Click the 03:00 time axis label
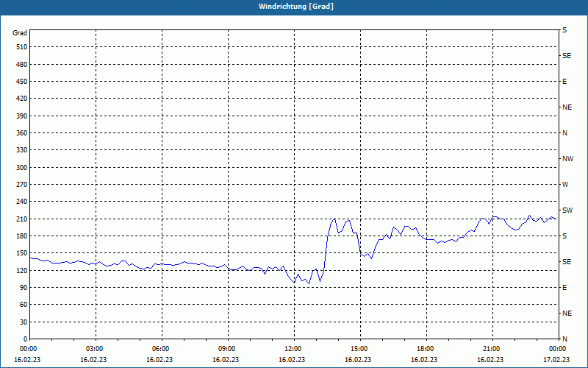 tap(96, 348)
